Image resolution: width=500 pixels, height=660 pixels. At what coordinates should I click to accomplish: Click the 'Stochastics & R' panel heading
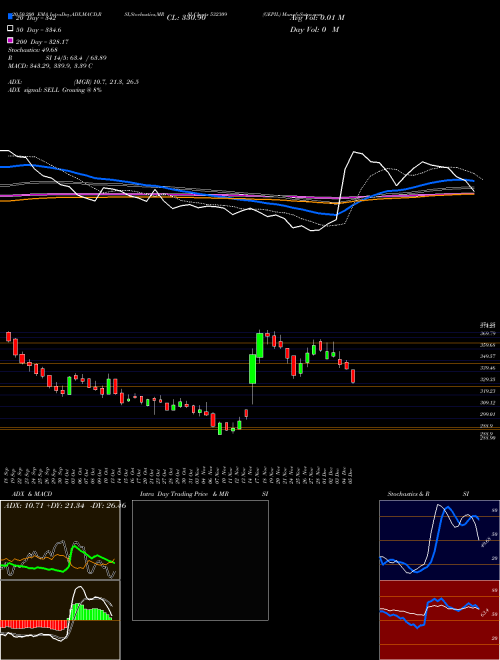(x=408, y=494)
